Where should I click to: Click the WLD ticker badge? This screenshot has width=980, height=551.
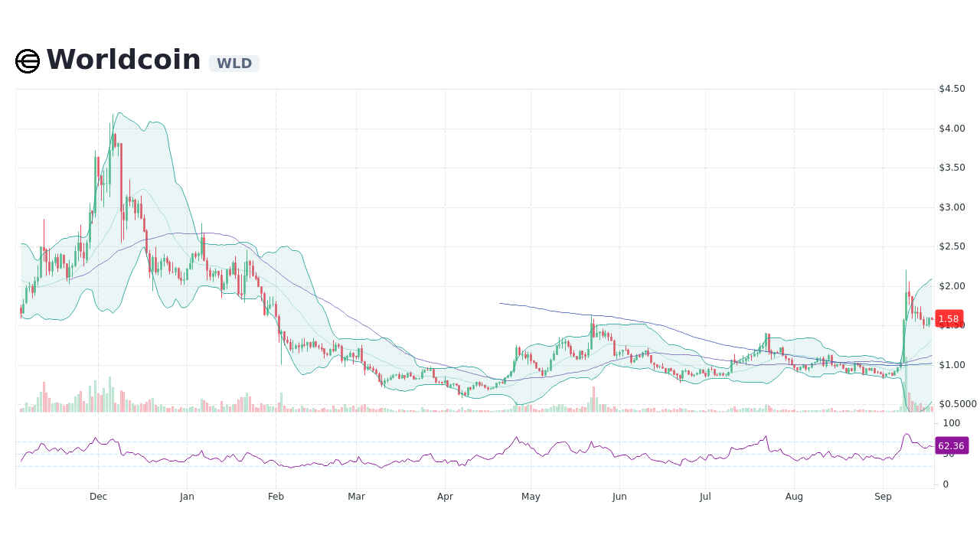pos(234,64)
